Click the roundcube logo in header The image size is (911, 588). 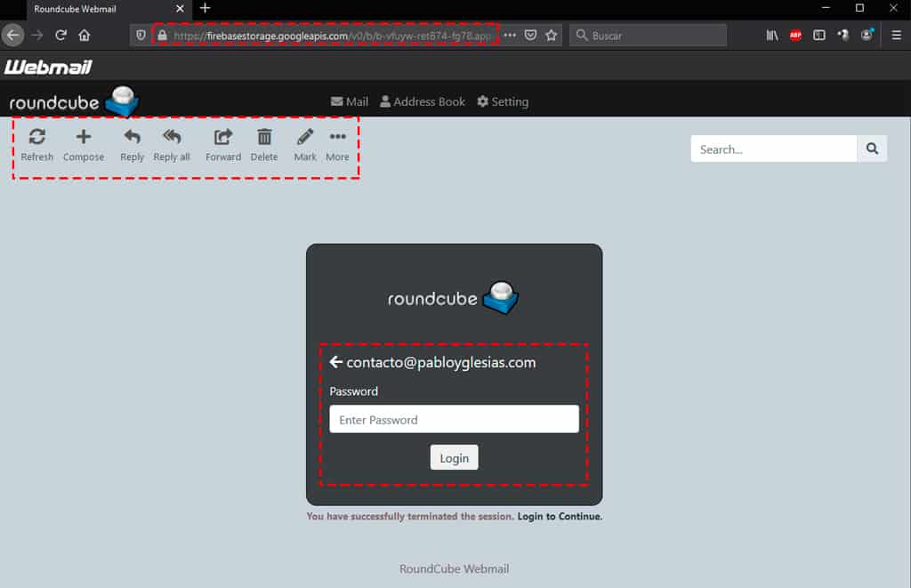74,101
